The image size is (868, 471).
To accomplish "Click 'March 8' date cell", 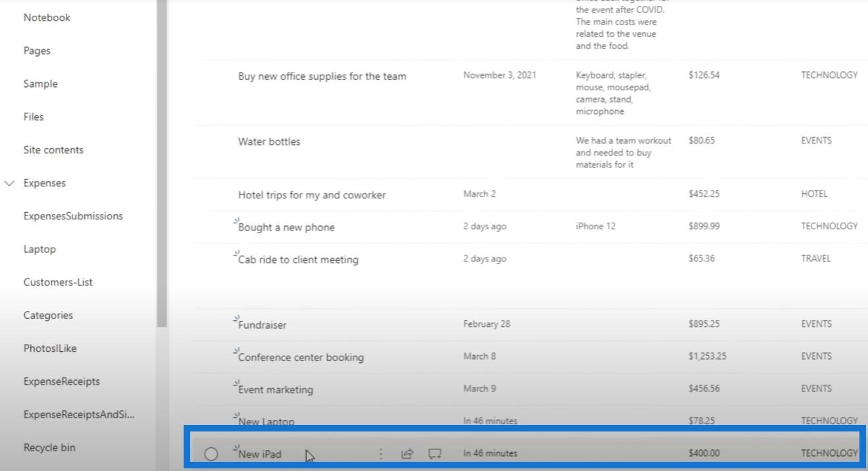I will click(480, 356).
